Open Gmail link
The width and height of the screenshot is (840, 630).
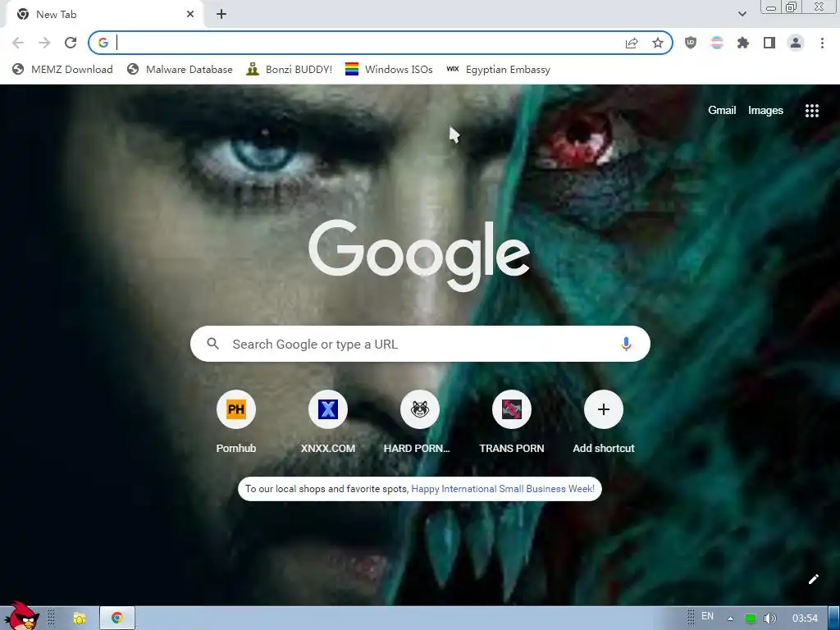point(722,111)
